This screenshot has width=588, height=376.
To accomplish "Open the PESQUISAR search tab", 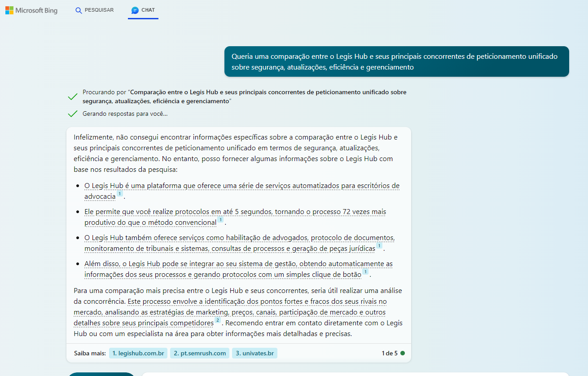I will [x=94, y=10].
